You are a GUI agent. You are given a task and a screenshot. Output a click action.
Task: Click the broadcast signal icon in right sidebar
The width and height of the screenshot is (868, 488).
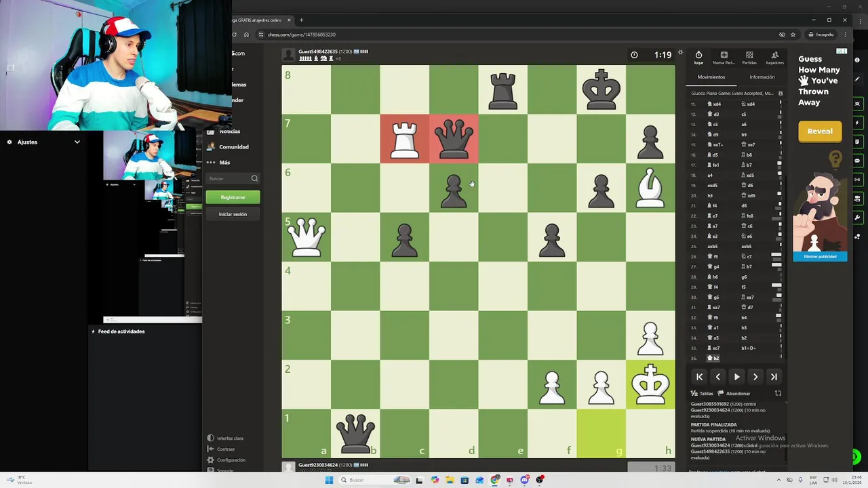pyautogui.click(x=858, y=180)
